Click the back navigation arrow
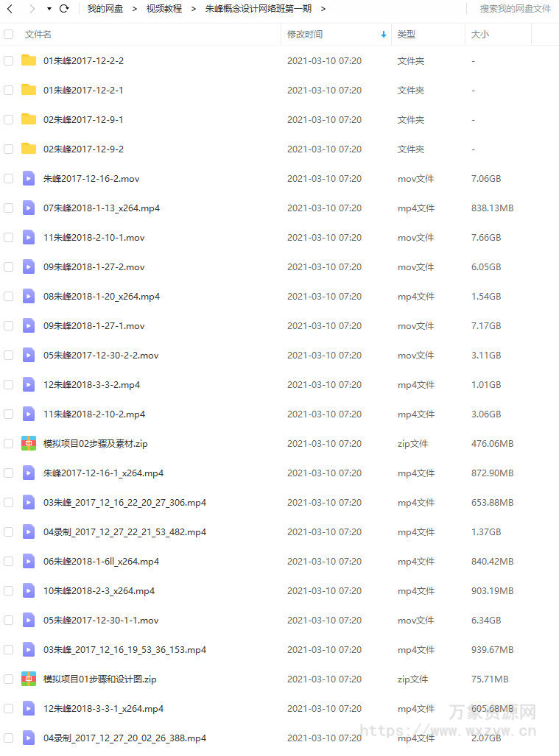The height and width of the screenshot is (756, 559). [10, 9]
